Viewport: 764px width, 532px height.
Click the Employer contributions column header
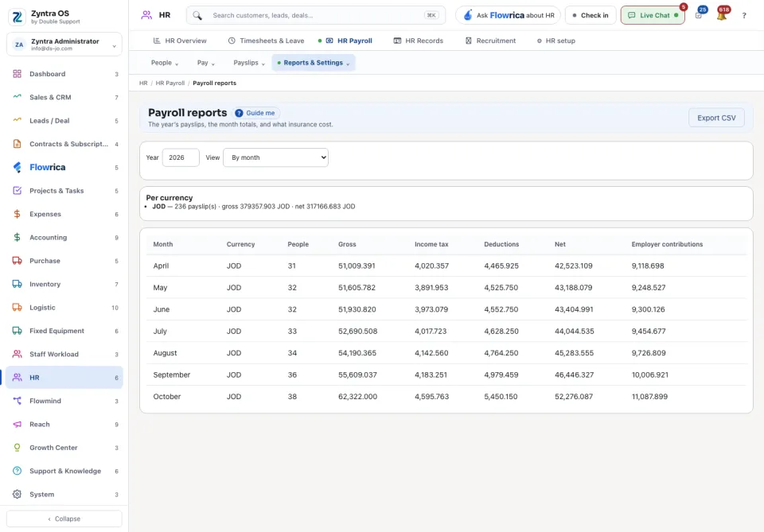coord(667,244)
